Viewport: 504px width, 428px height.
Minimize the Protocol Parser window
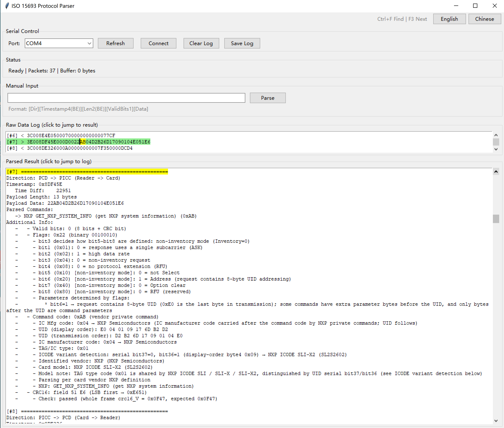[456, 6]
